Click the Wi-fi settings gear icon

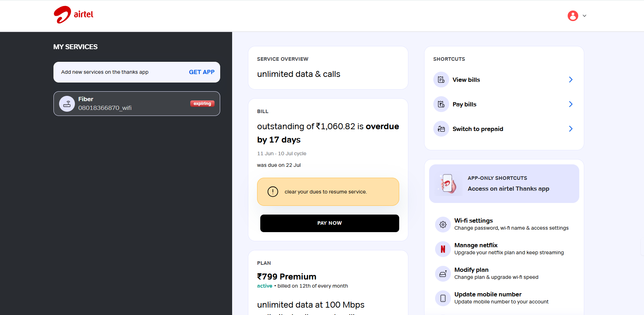click(443, 224)
